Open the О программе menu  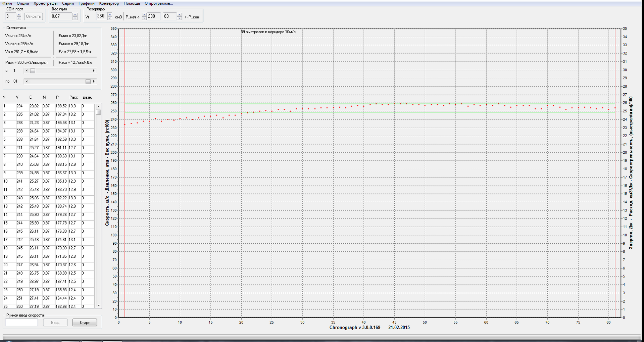(158, 3)
